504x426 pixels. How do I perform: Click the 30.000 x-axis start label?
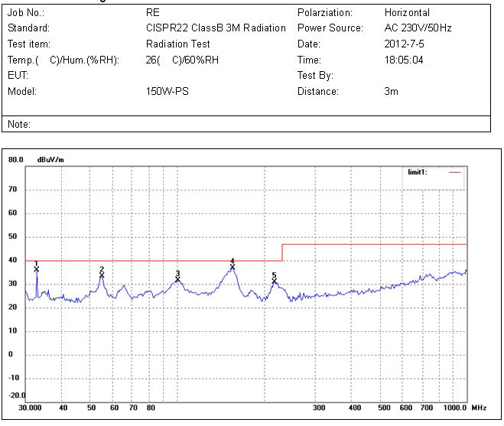pos(30,408)
